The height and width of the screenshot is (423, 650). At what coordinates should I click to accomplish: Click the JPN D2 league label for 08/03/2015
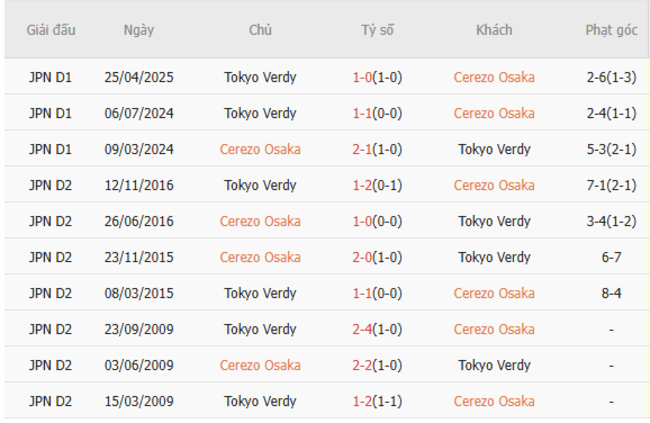point(50,293)
